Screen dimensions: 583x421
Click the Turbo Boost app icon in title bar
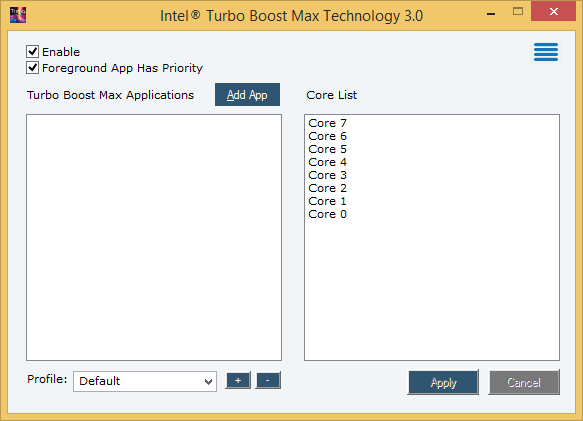tap(18, 15)
